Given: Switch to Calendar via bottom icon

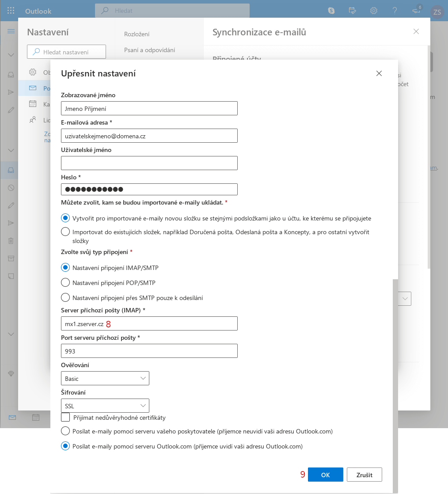Looking at the screenshot, I should click(x=36, y=418).
